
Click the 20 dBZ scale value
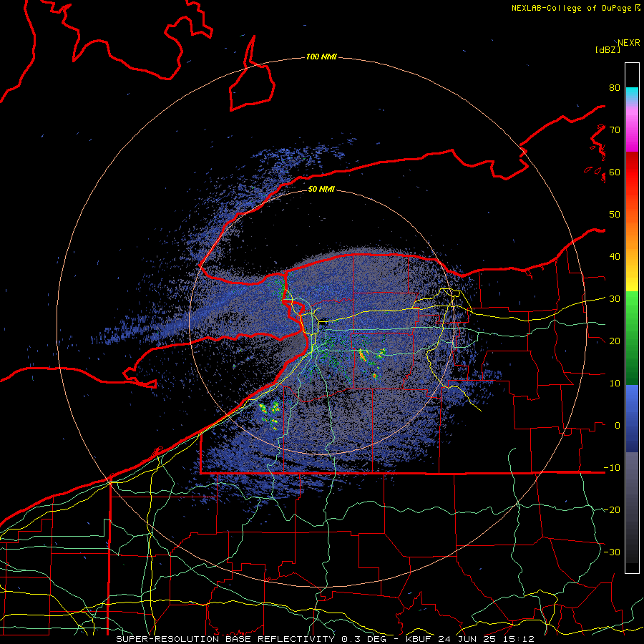point(615,341)
